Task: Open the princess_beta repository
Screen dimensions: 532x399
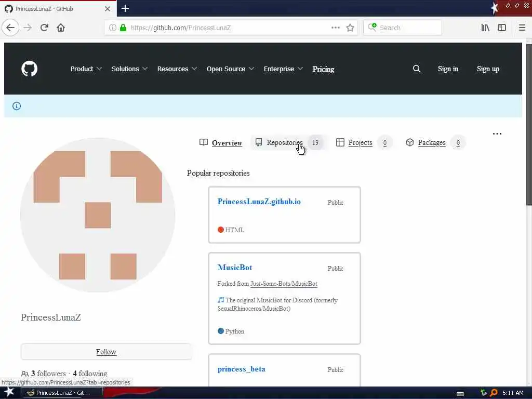Action: (x=241, y=369)
